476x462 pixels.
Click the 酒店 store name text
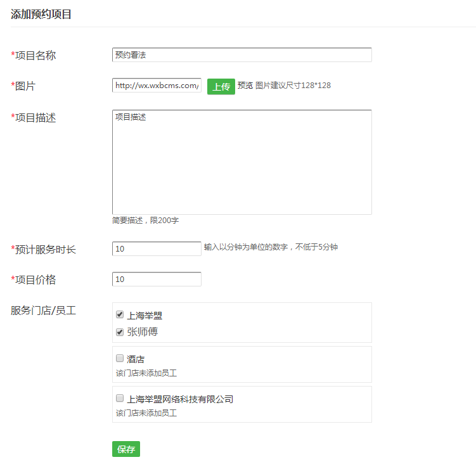(x=136, y=359)
